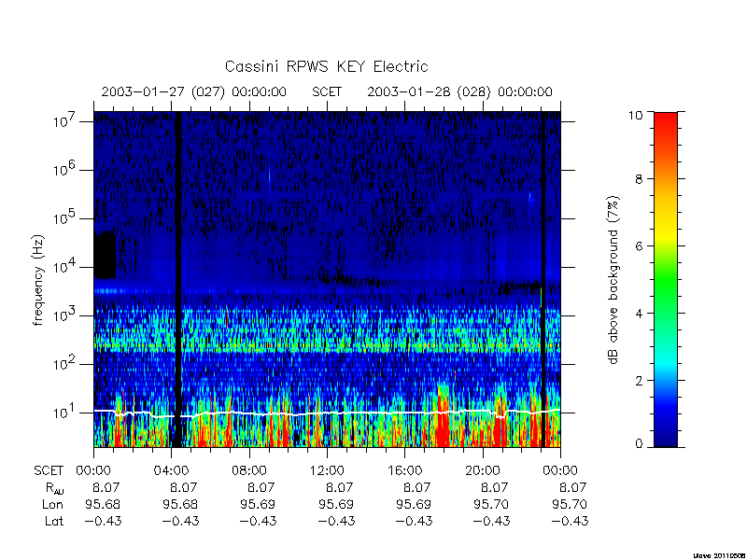Click the color bar's 4 tick label
747x560 pixels.
pos(639,314)
